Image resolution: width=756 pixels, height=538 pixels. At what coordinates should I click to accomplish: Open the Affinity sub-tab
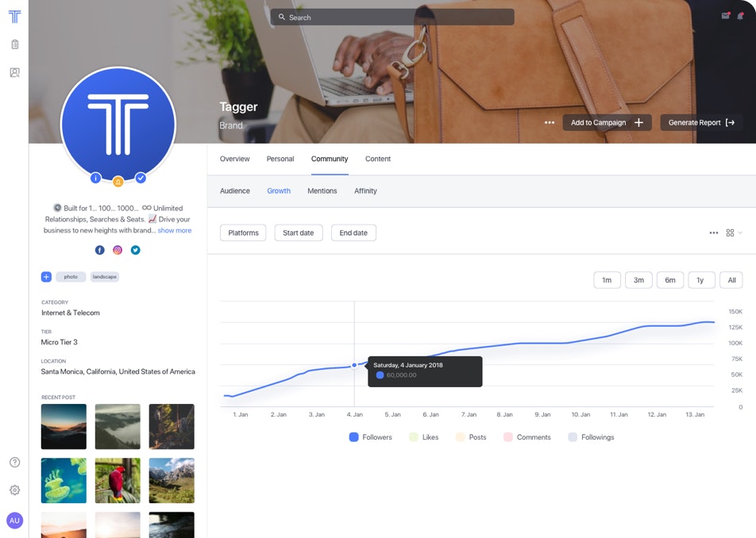365,191
